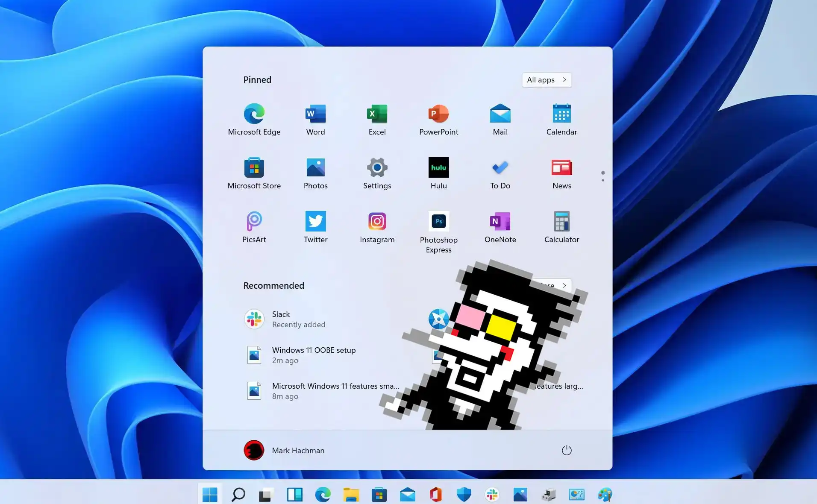
Task: Open File Explorer from the taskbar
Action: (x=351, y=495)
